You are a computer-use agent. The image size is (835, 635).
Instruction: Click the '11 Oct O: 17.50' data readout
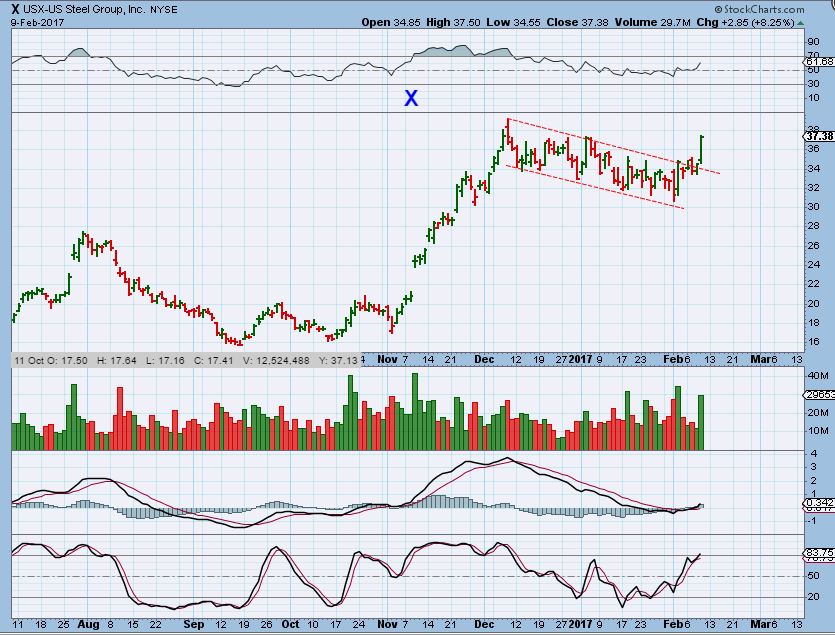click(51, 361)
